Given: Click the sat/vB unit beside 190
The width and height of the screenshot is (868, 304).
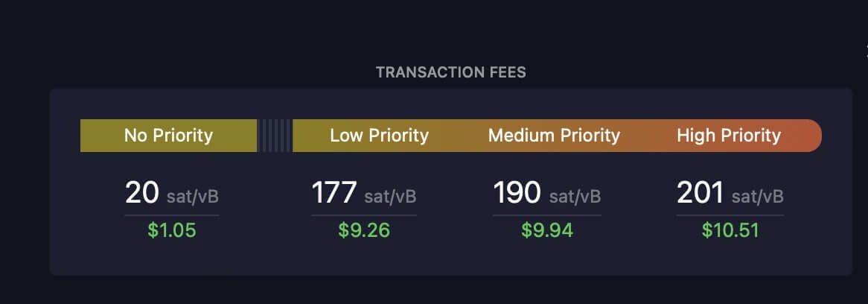Looking at the screenshot, I should pos(575,197).
